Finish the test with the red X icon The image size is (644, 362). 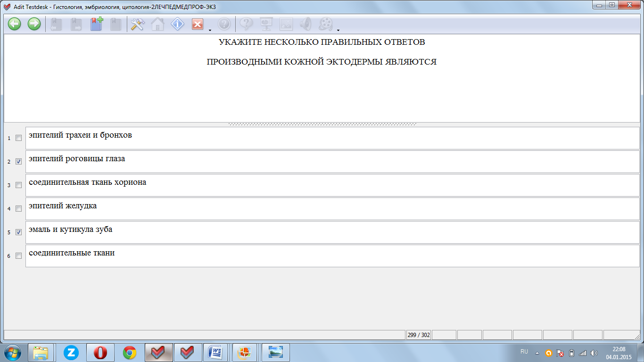tap(198, 25)
